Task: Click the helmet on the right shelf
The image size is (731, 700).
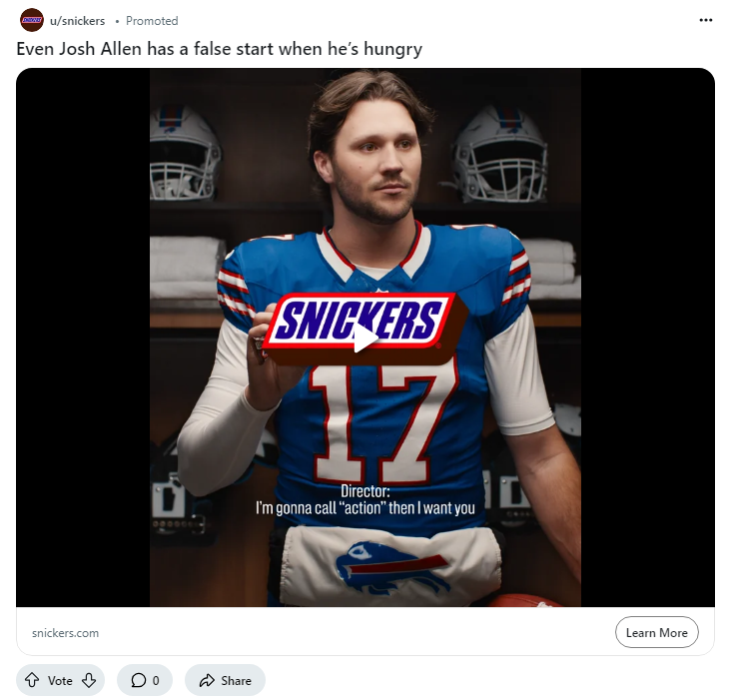Action: click(x=499, y=153)
